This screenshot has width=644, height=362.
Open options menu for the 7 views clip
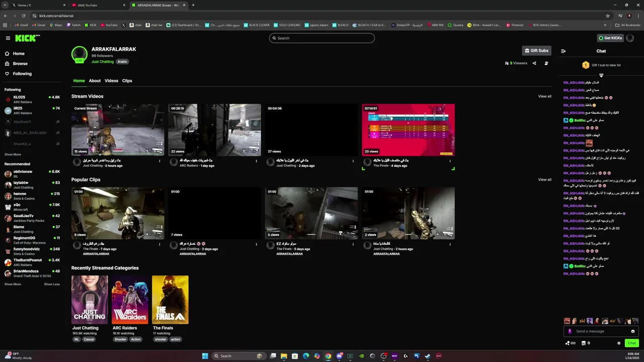tap(256, 245)
